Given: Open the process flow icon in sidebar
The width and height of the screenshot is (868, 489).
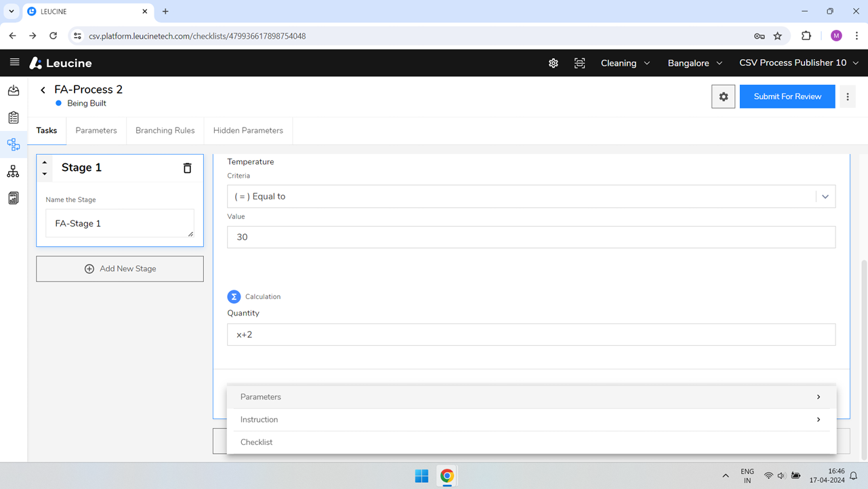Looking at the screenshot, I should pos(14,144).
